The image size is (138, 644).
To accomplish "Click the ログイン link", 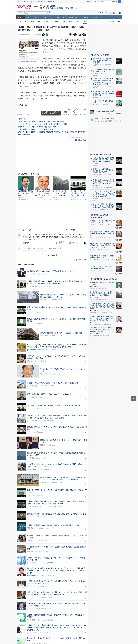I will tap(42, 8).
